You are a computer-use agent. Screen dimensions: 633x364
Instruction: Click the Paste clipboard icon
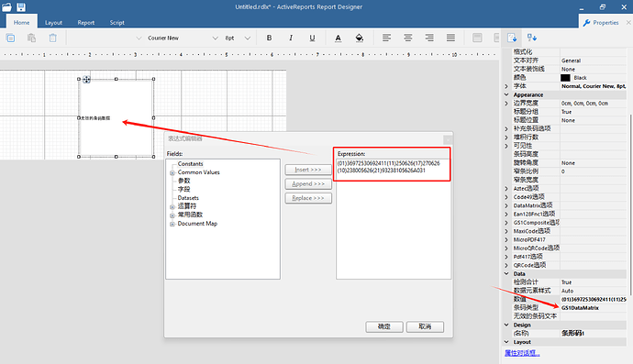(x=31, y=38)
